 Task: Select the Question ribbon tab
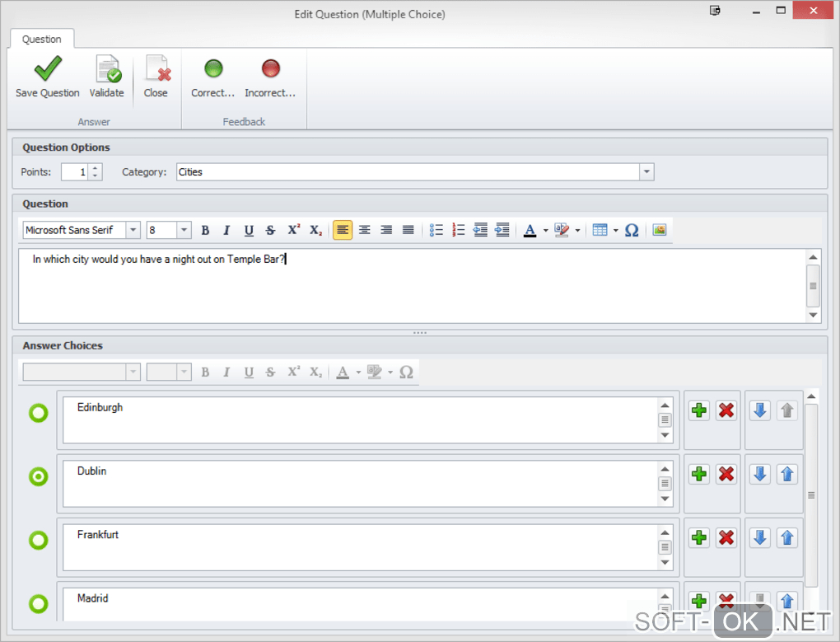tap(42, 39)
